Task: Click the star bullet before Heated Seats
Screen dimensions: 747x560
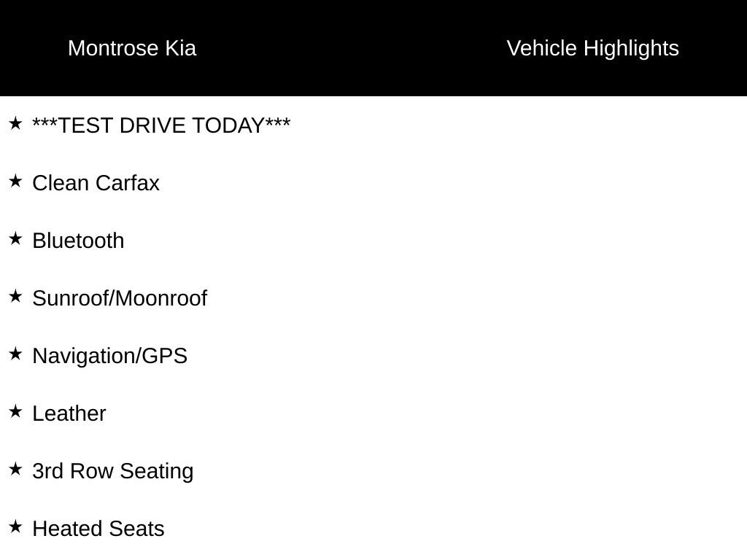Action: point(15,526)
